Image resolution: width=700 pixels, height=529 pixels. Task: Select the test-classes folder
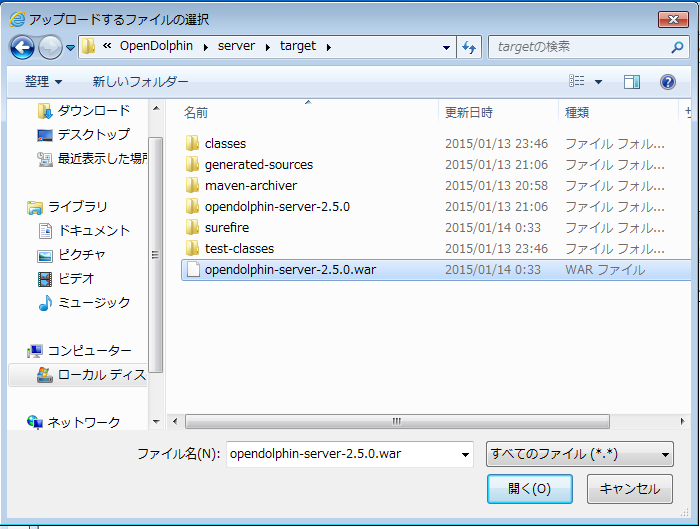pyautogui.click(x=239, y=248)
